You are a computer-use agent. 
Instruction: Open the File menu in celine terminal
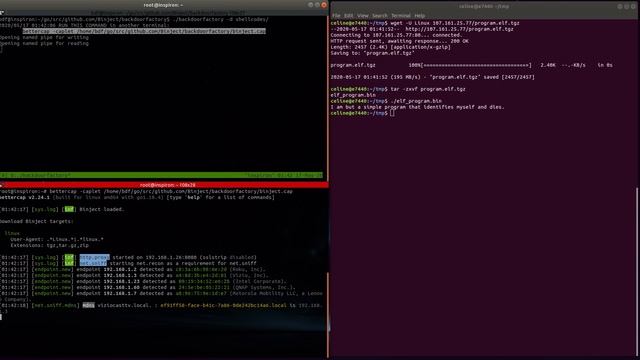click(x=336, y=16)
